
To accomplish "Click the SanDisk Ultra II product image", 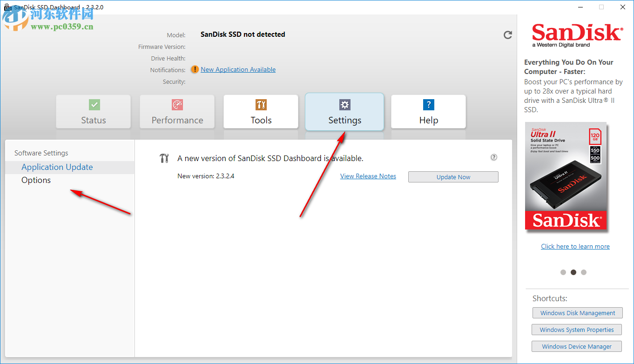I will click(x=566, y=176).
